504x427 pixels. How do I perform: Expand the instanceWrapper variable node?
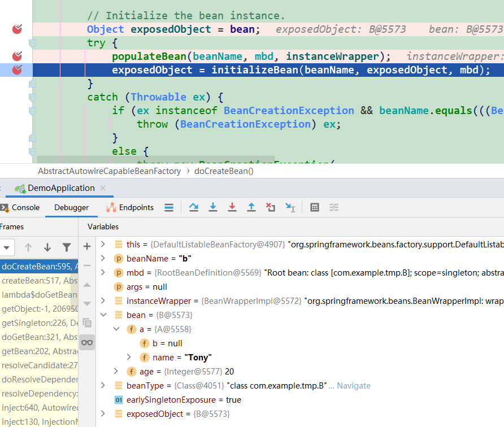[103, 300]
